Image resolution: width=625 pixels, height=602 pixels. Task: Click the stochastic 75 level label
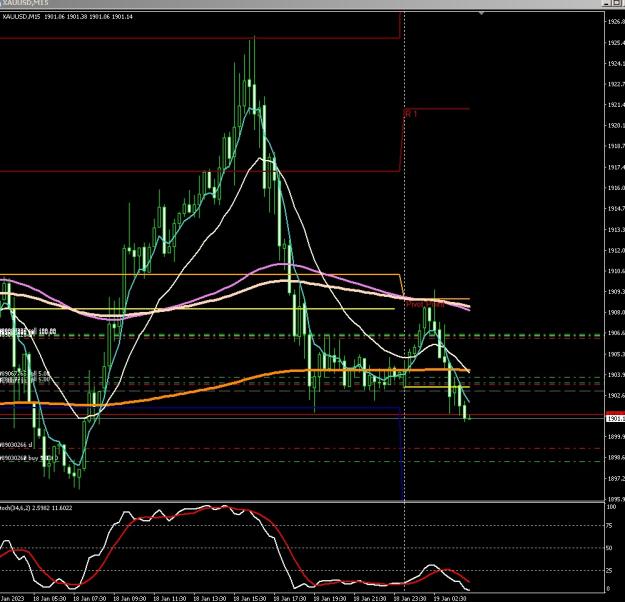pos(609,525)
